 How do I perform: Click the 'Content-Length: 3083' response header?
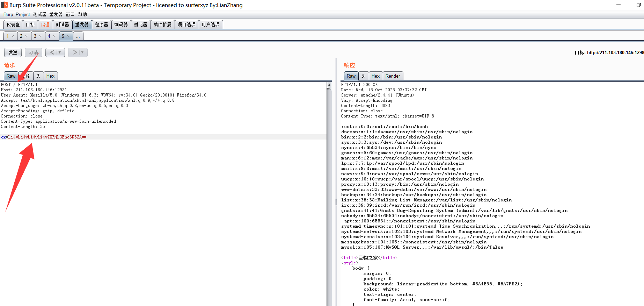pyautogui.click(x=366, y=106)
